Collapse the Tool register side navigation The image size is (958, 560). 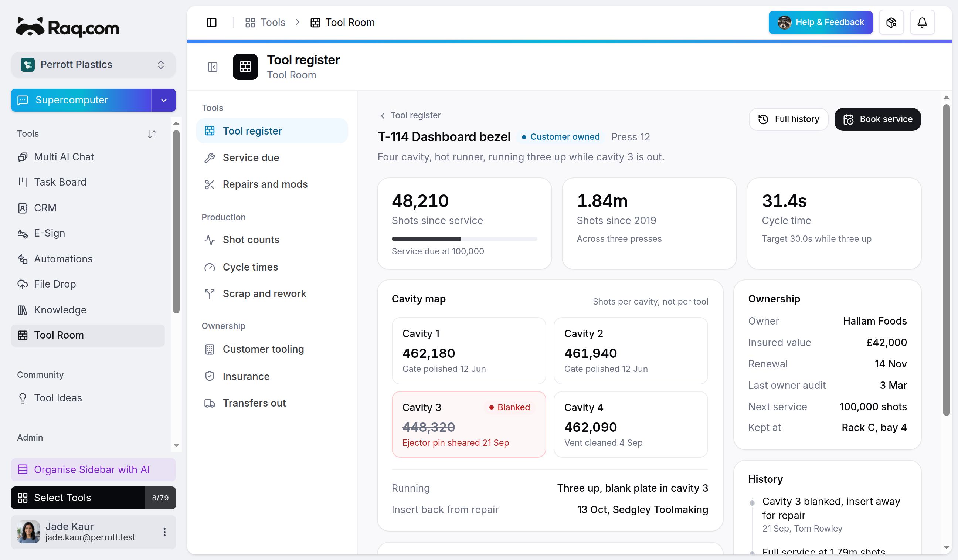pyautogui.click(x=213, y=67)
